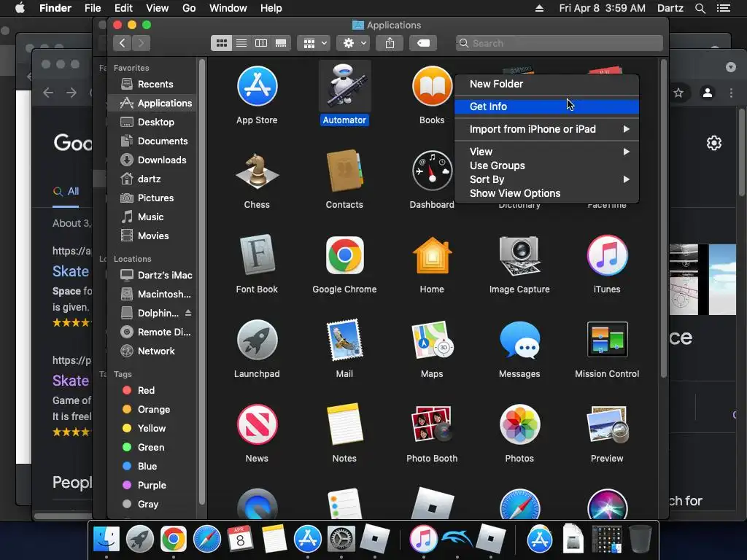Image resolution: width=747 pixels, height=560 pixels.
Task: Select the iTunes app icon in Finder
Action: (607, 255)
